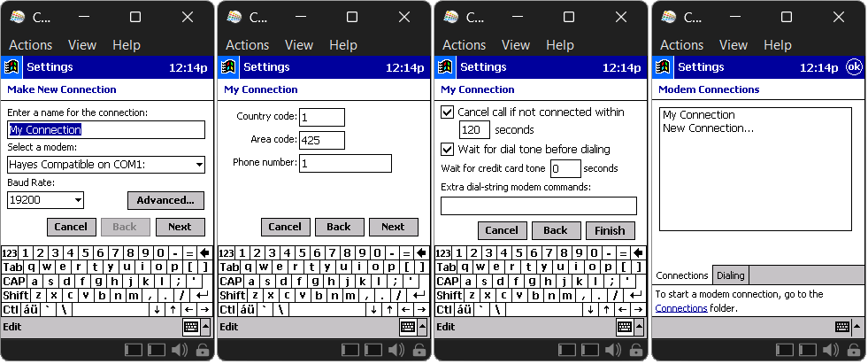Tap the 123 key in Make New Connection keyboard
Viewport: 868px width, 364px height.
(10, 253)
